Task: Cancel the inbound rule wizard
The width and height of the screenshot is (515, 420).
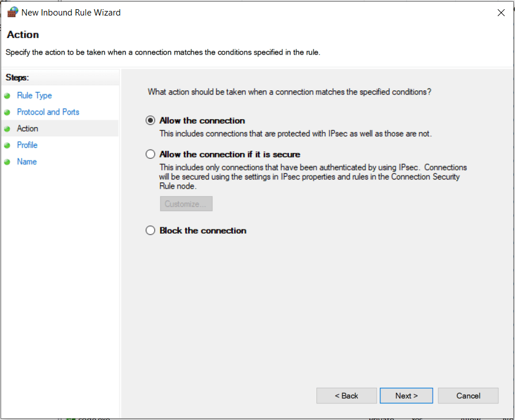Action: click(468, 396)
